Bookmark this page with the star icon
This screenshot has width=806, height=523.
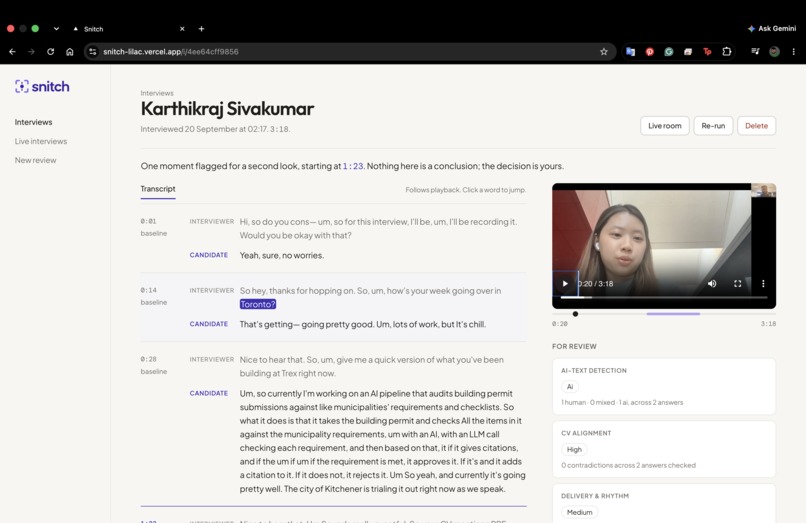coord(604,51)
